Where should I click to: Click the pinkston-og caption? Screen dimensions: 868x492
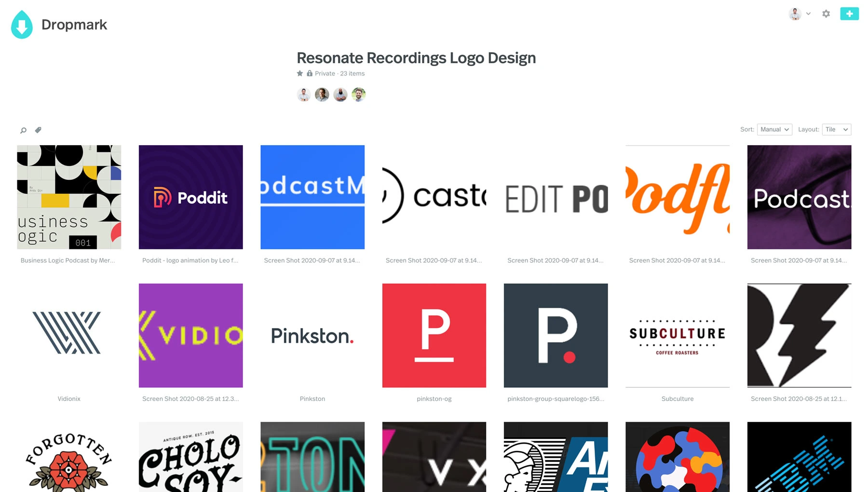point(434,399)
